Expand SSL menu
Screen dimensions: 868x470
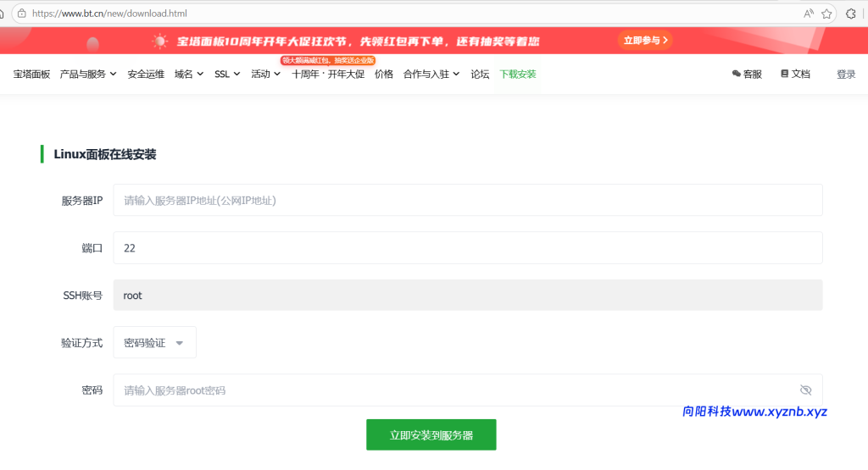[227, 74]
